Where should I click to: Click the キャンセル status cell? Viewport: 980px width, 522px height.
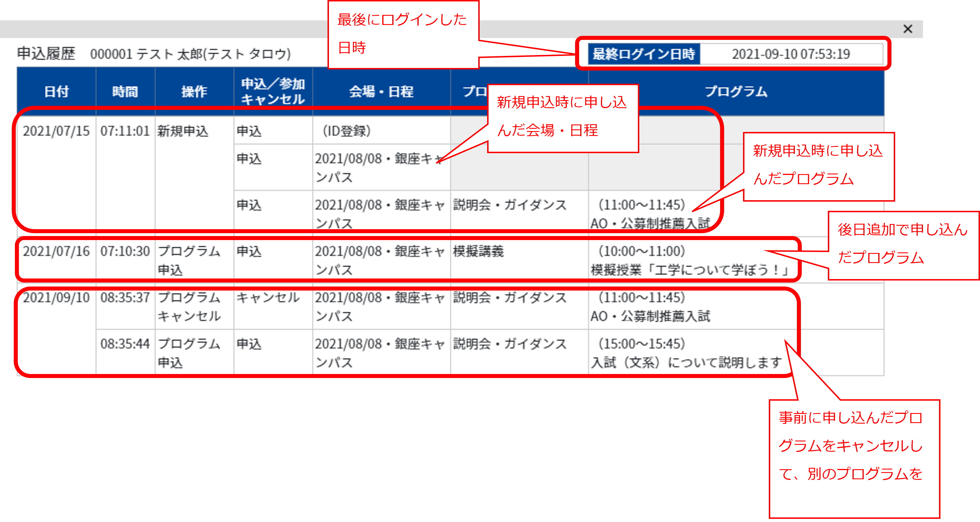pyautogui.click(x=273, y=307)
